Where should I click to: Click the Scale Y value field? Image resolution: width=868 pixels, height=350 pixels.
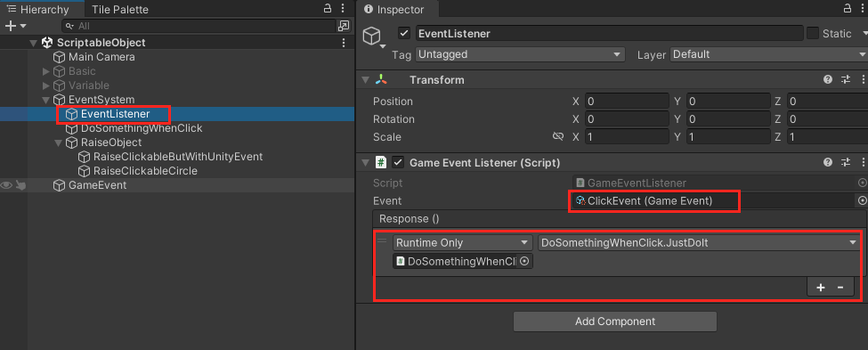point(728,137)
